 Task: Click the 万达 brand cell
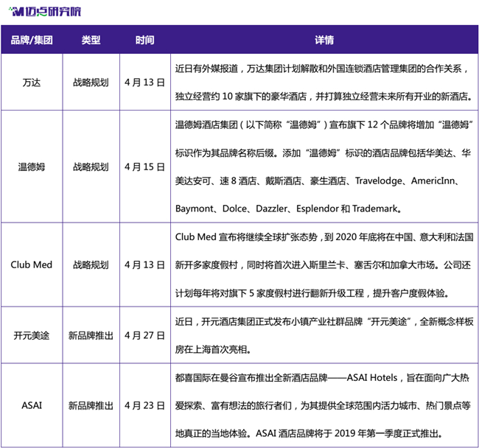click(32, 83)
